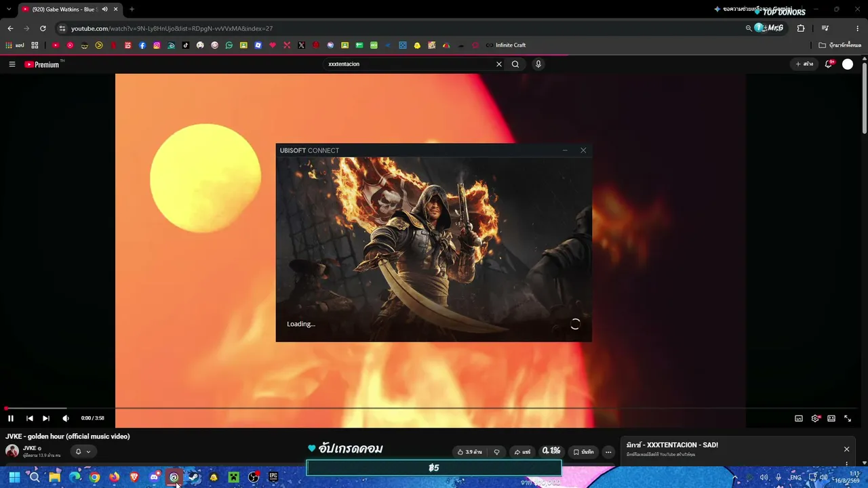This screenshot has width=868, height=488.
Task: Click the browser address bar URL
Action: pos(172,28)
